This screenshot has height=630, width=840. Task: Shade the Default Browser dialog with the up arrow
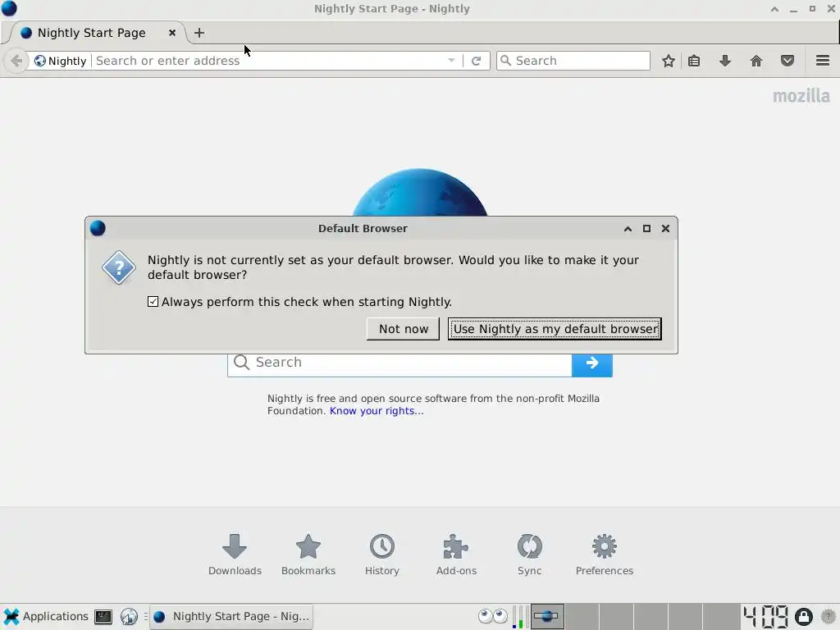tap(628, 229)
